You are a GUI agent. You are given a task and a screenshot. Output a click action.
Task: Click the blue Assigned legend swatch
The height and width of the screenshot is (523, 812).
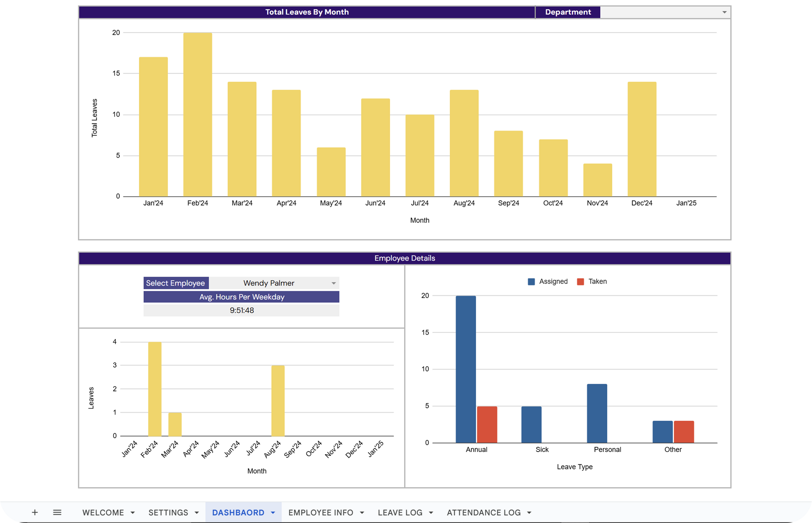pyautogui.click(x=531, y=281)
